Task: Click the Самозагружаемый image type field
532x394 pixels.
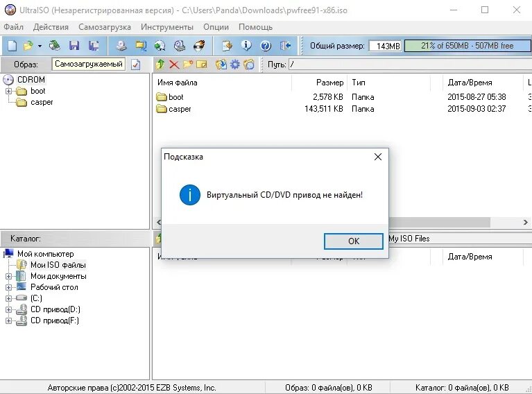Action: 89,64
